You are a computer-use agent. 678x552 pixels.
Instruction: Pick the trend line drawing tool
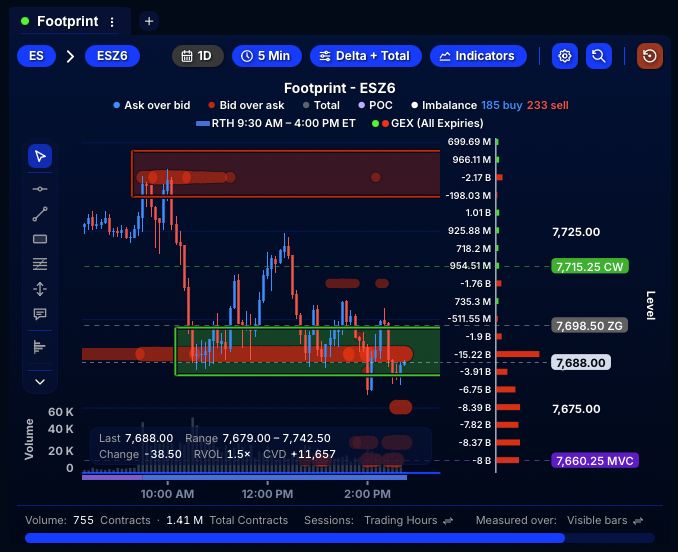coord(40,214)
